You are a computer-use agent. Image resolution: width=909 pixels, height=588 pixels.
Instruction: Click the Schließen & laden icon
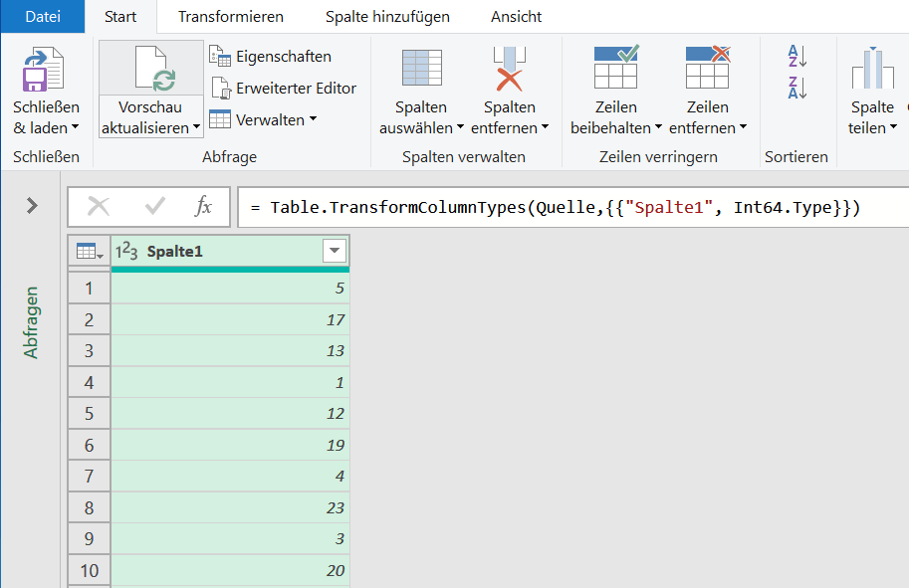click(x=44, y=70)
